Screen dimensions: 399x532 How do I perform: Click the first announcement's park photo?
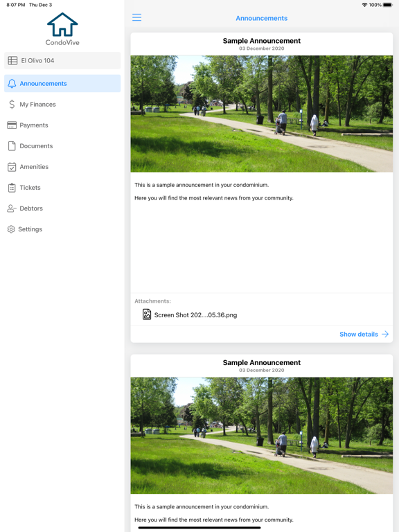pyautogui.click(x=262, y=114)
